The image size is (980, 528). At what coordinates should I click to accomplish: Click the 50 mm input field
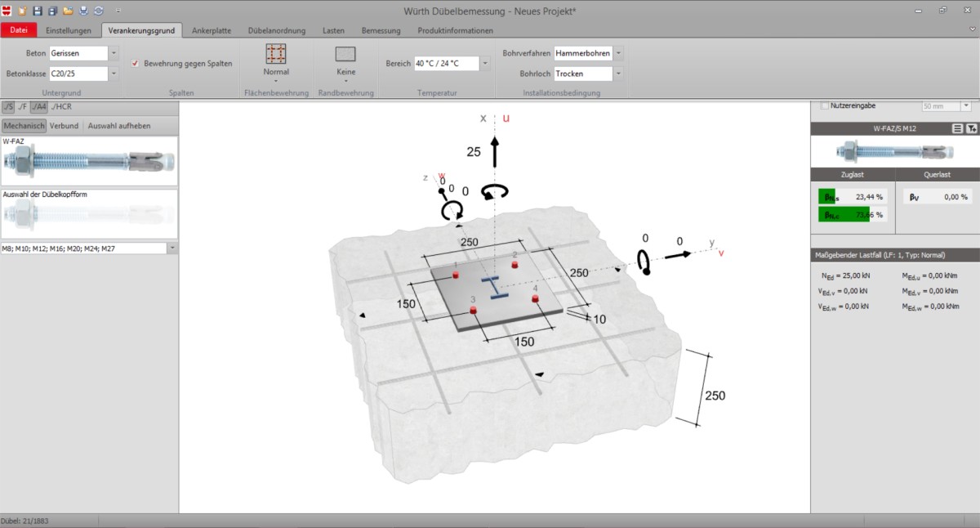941,106
